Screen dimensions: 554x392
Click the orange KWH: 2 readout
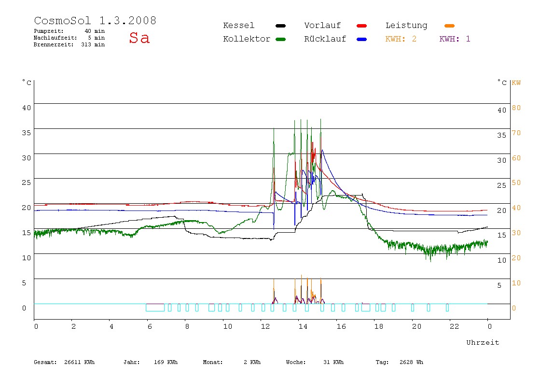pos(401,39)
